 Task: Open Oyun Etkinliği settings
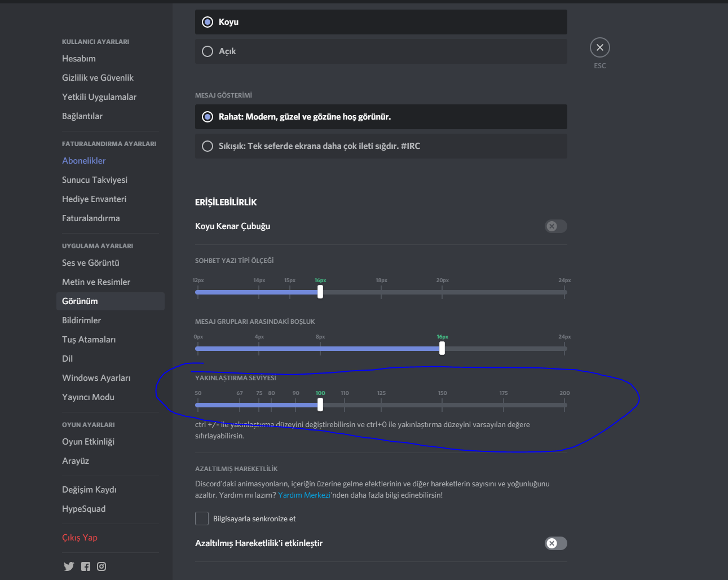click(x=111, y=442)
